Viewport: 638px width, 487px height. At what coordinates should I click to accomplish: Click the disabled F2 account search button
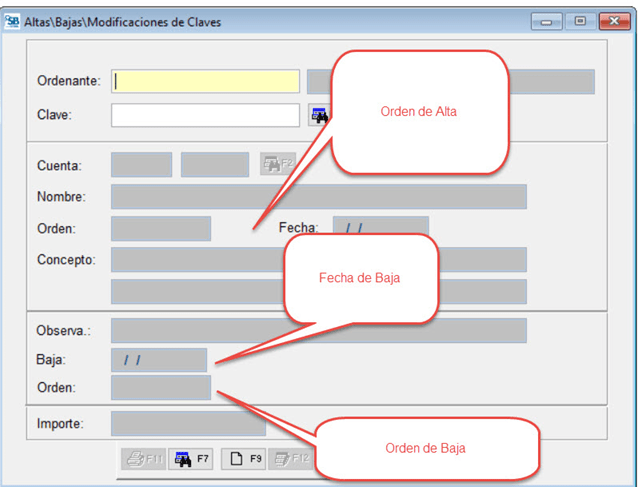pyautogui.click(x=278, y=164)
